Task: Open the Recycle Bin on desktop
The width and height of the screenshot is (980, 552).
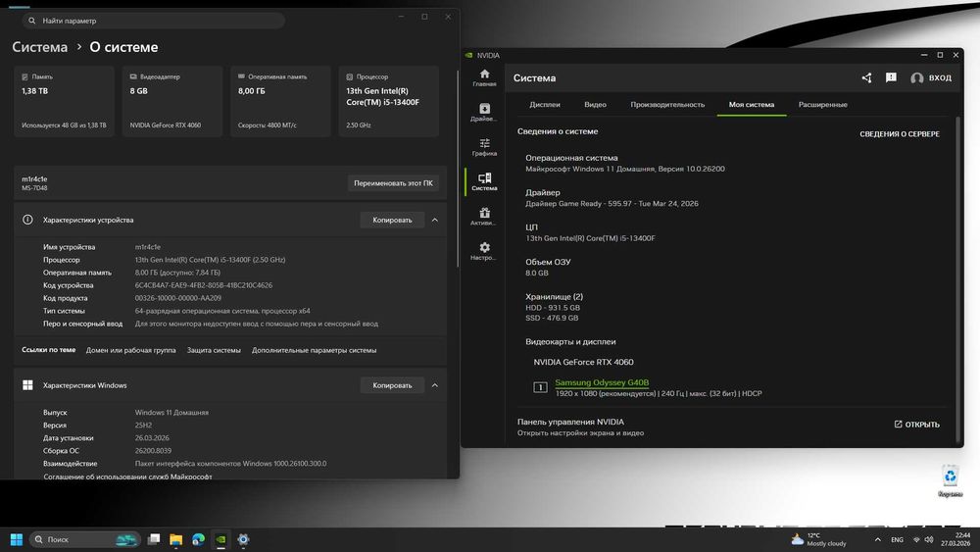Action: click(x=950, y=480)
